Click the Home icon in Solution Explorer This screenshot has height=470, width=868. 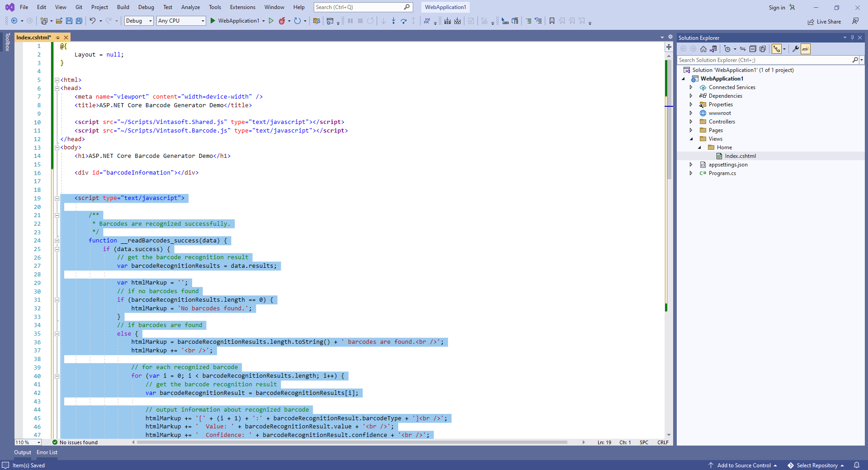click(x=703, y=49)
